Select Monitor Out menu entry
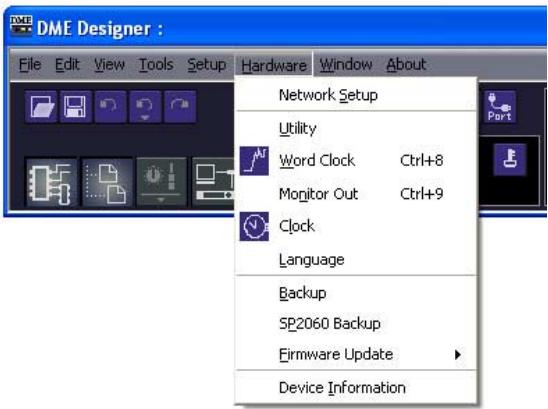The image size is (548, 409). pyautogui.click(x=356, y=193)
